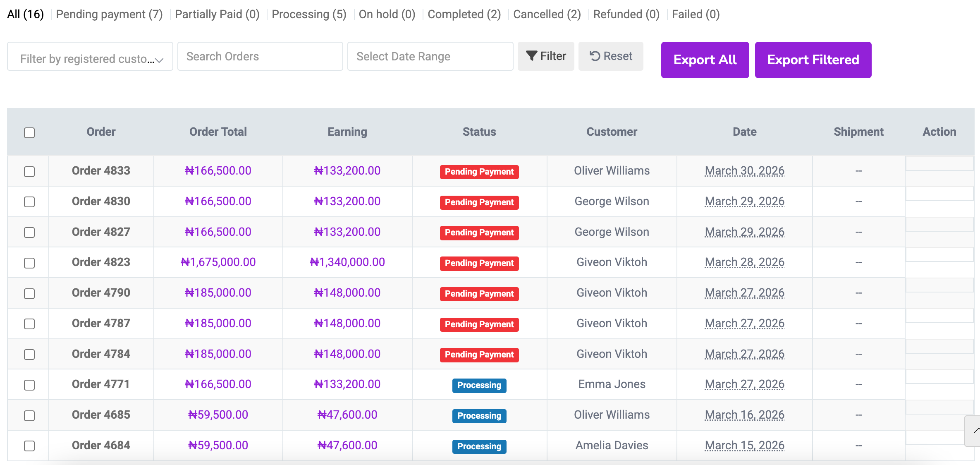Open Order 4830 details
The image size is (980, 465).
101,201
